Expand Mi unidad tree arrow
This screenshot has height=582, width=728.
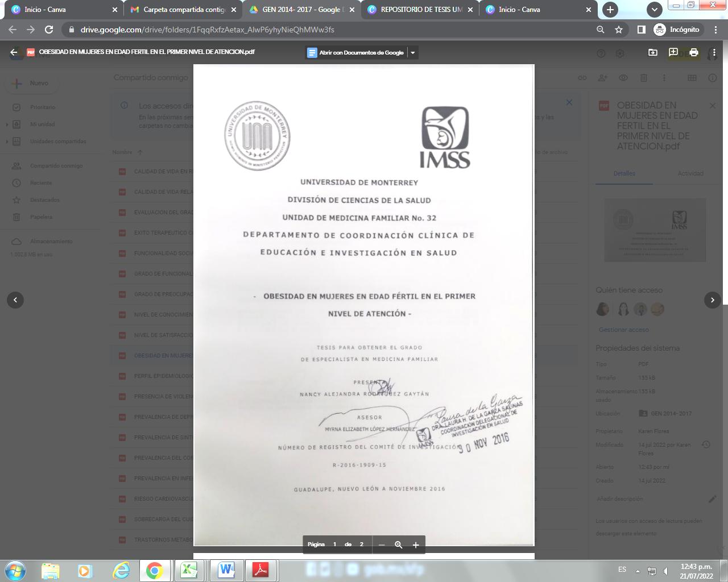[7, 124]
